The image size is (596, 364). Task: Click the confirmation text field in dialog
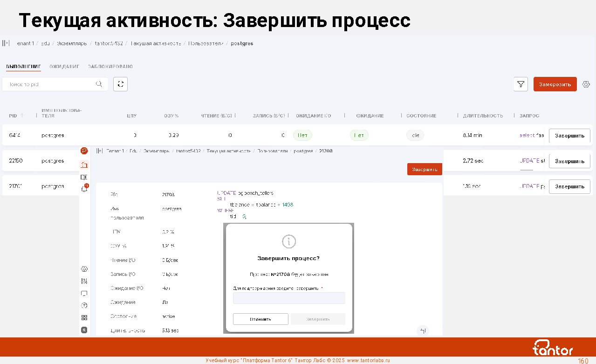(289, 298)
